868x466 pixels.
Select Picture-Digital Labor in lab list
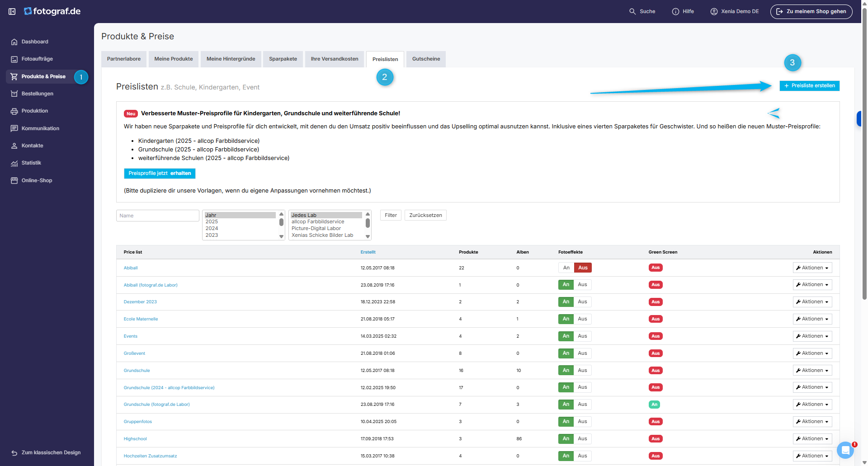(326, 229)
